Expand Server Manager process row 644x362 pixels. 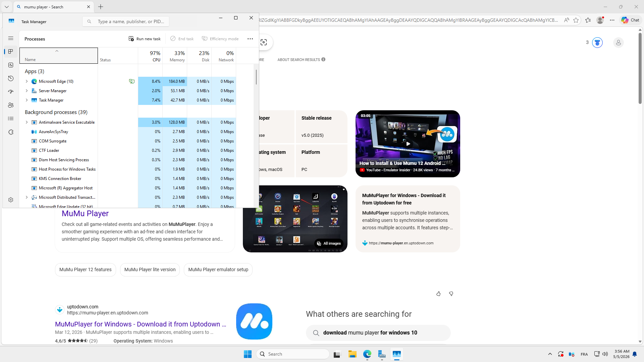coord(27,91)
